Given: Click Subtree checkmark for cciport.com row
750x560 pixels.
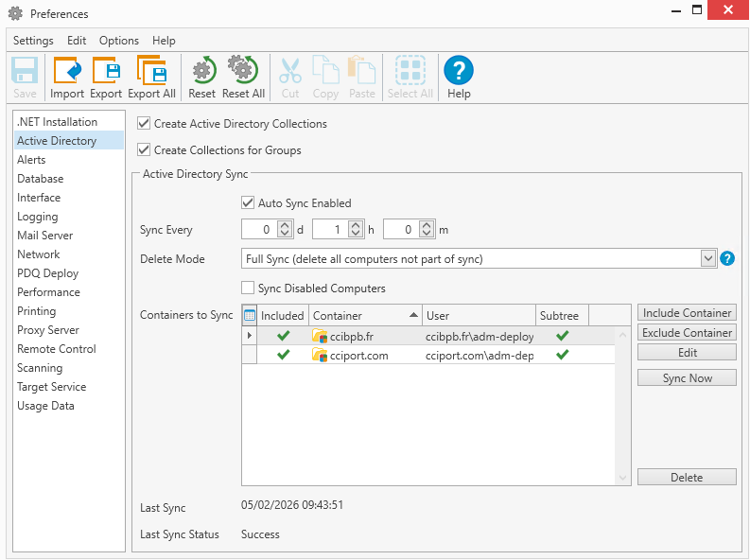Looking at the screenshot, I should coord(563,355).
